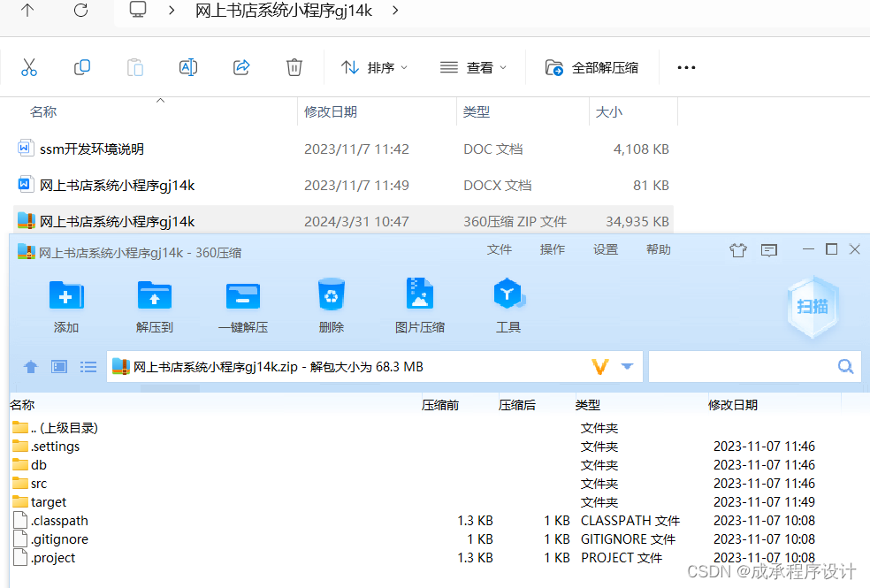Screen dimensions: 870x588
Task: Minimize the 360压缩 window
Action: [x=808, y=249]
